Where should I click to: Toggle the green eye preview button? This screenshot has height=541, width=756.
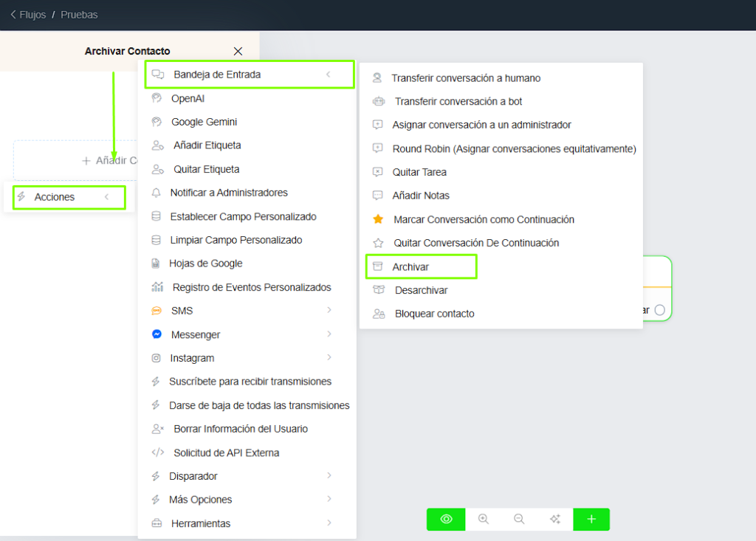coord(446,519)
